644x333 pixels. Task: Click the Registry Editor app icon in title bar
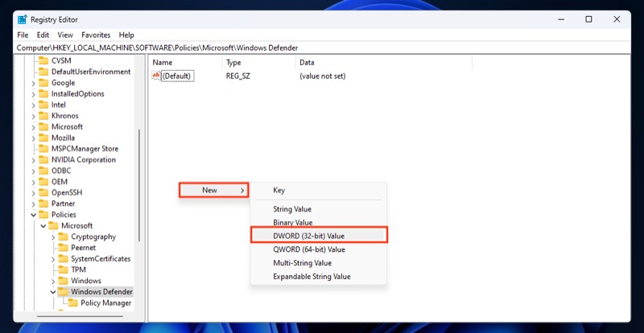tap(23, 19)
